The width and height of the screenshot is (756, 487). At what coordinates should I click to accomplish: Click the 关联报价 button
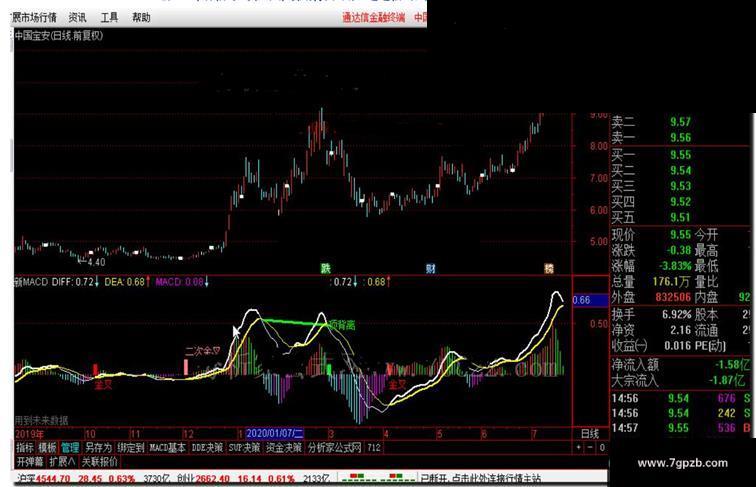coord(99,461)
